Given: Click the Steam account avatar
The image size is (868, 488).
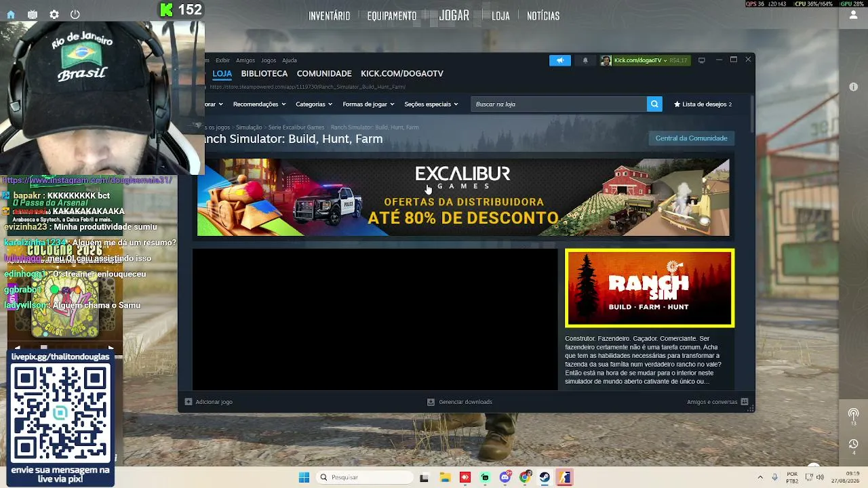Looking at the screenshot, I should (606, 60).
